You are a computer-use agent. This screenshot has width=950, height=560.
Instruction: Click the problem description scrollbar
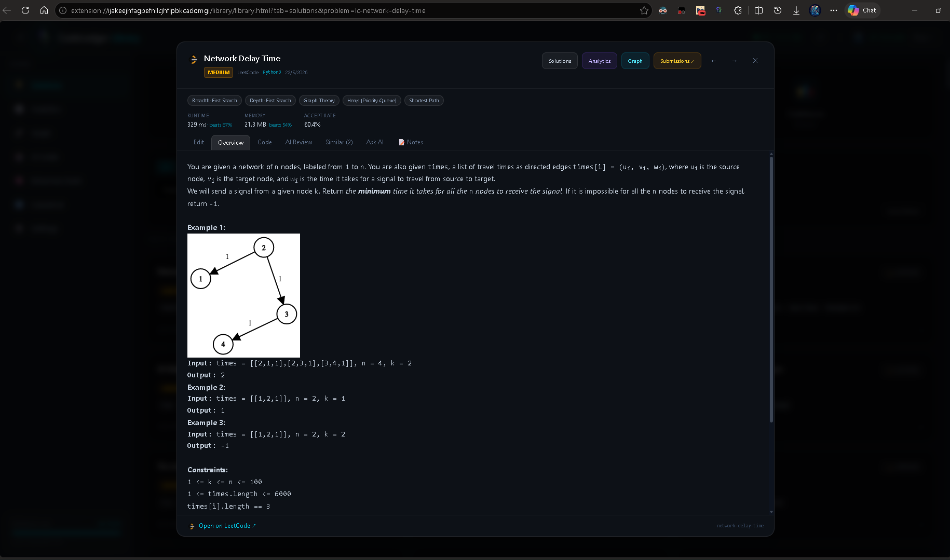tap(771, 289)
